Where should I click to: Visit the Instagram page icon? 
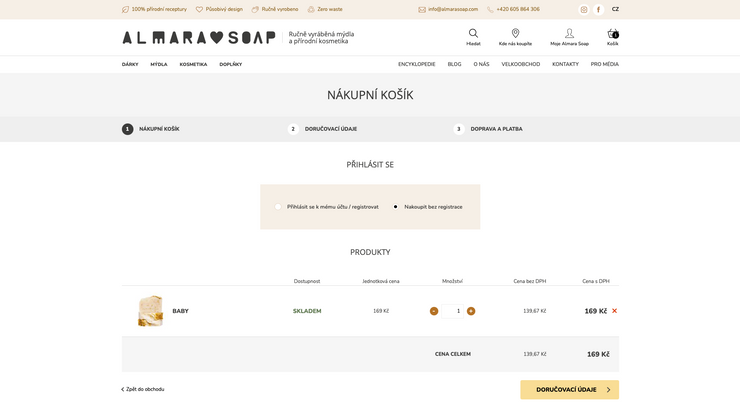[584, 9]
